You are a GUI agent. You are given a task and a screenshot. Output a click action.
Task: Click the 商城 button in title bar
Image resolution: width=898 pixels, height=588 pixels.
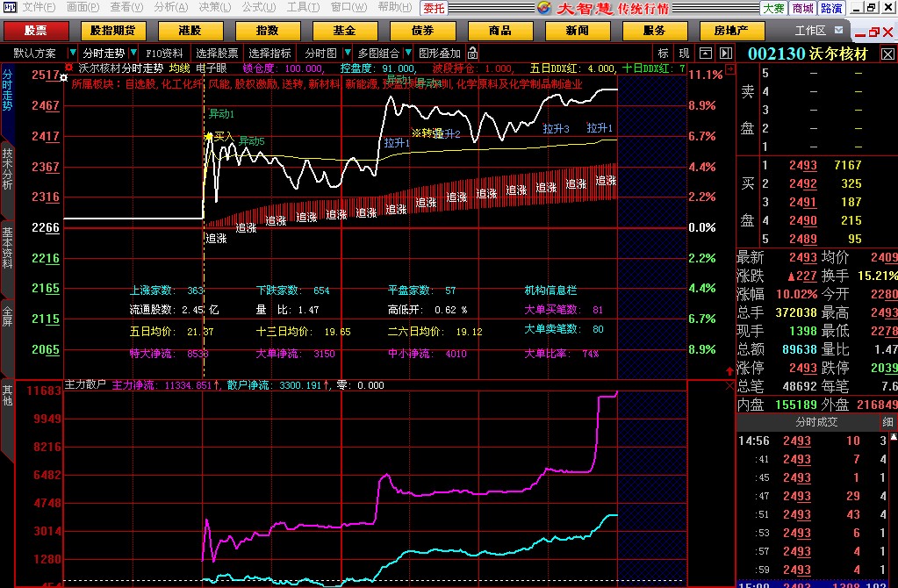(802, 8)
